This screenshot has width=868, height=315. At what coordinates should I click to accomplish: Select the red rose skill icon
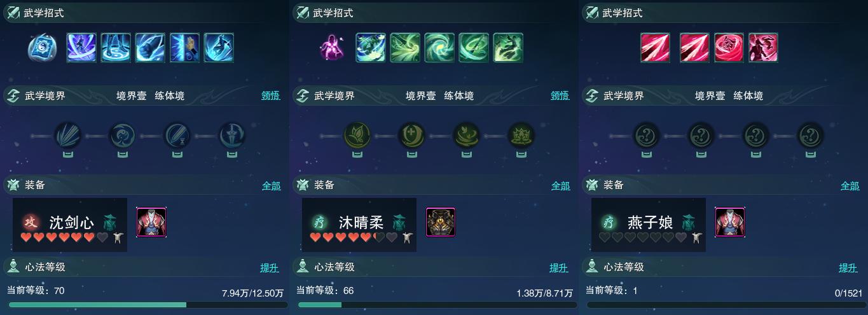click(x=729, y=48)
